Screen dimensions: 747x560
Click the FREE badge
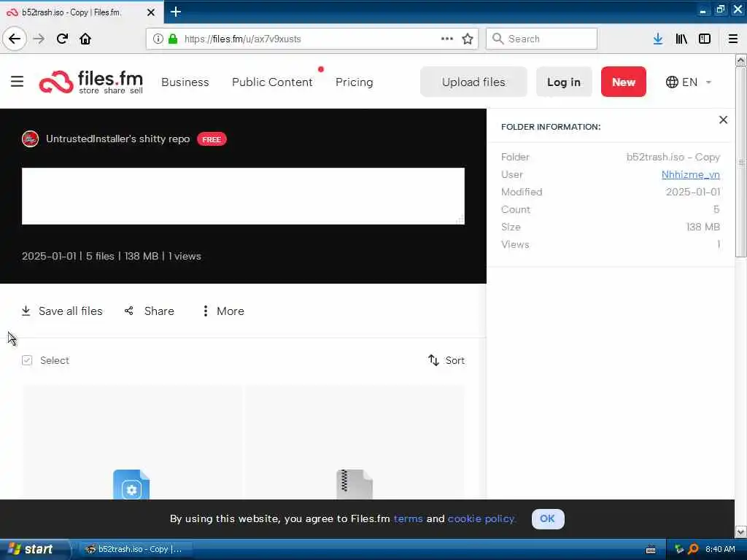[x=212, y=139]
